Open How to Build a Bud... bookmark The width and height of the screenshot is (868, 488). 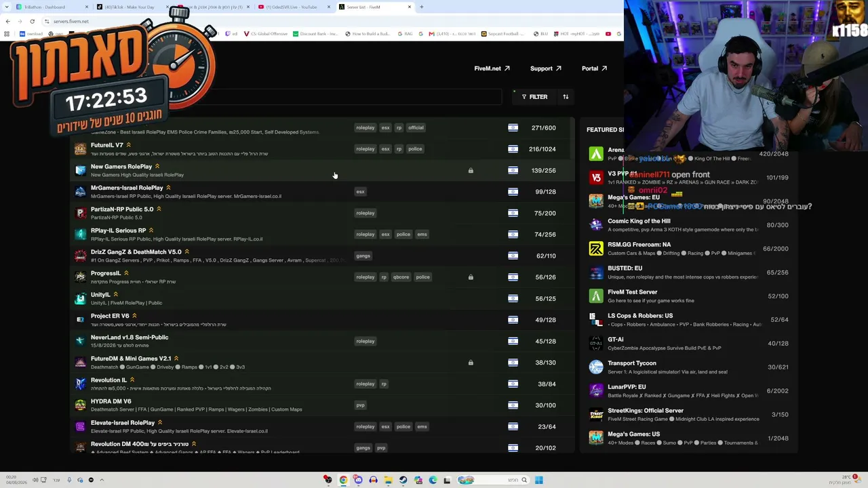368,34
